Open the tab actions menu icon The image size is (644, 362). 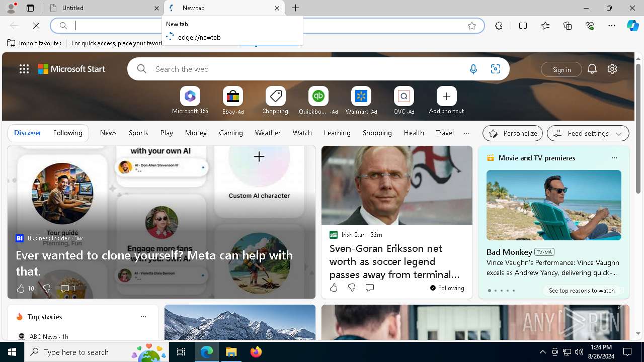click(30, 8)
